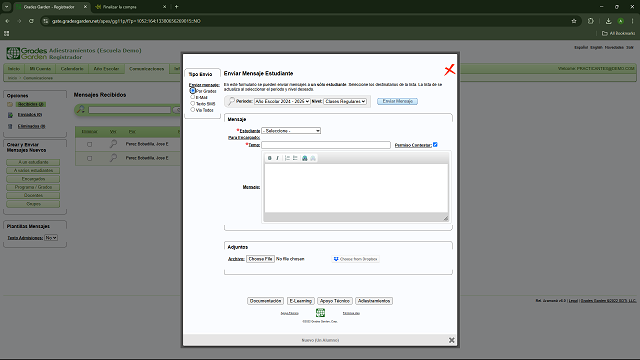Click the Grupos button
This screenshot has height=360, width=640.
click(x=33, y=204)
